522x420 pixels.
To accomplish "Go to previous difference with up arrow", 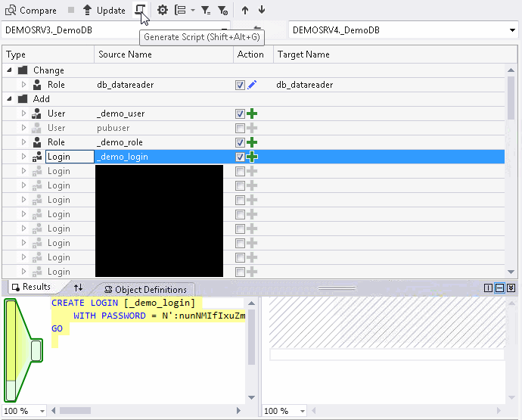I will pos(245,10).
